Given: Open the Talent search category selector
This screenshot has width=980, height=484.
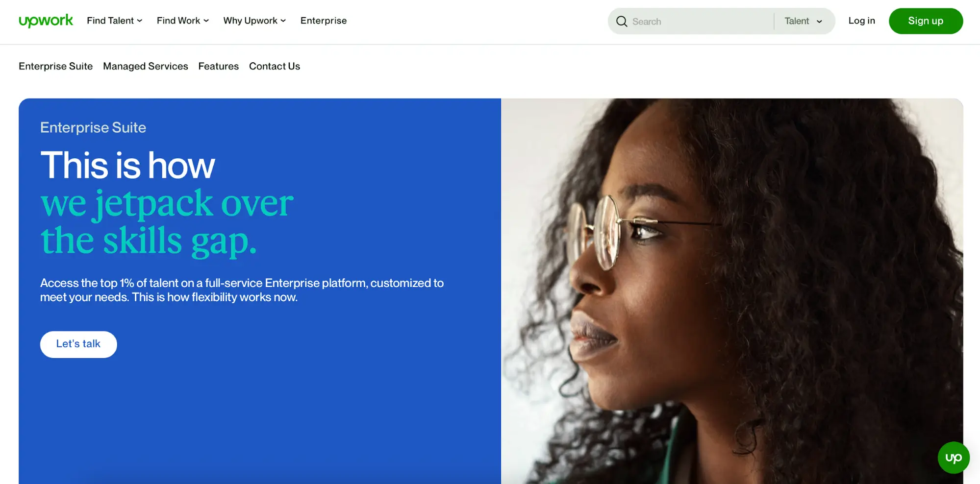Looking at the screenshot, I should coord(804,21).
